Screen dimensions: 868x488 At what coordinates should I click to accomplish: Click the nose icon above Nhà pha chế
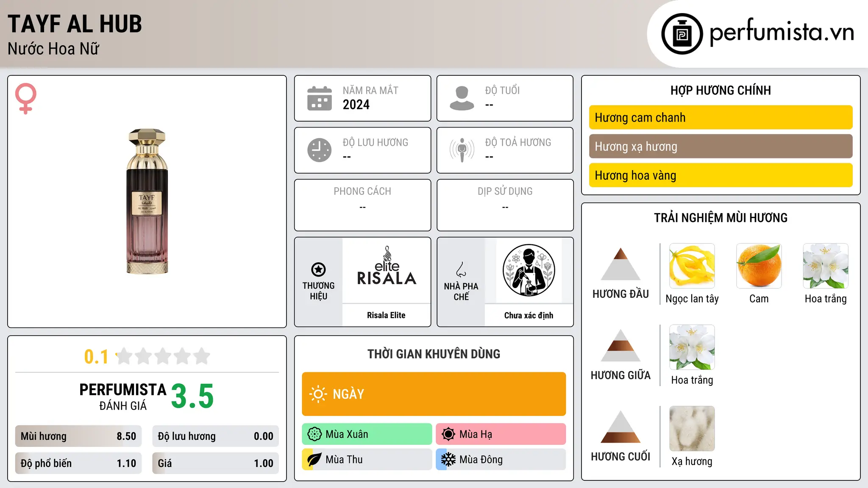(x=461, y=269)
